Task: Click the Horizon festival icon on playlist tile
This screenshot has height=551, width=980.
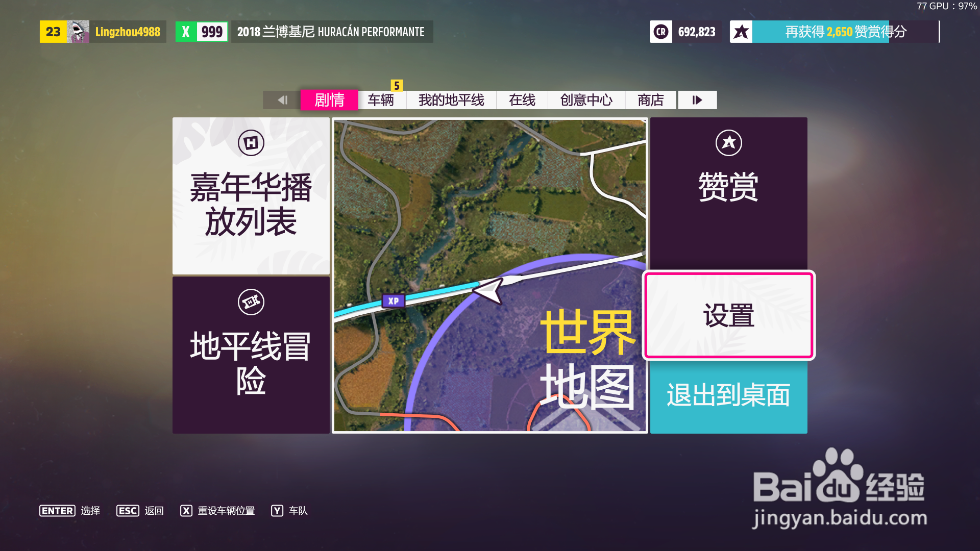Action: coord(251,143)
